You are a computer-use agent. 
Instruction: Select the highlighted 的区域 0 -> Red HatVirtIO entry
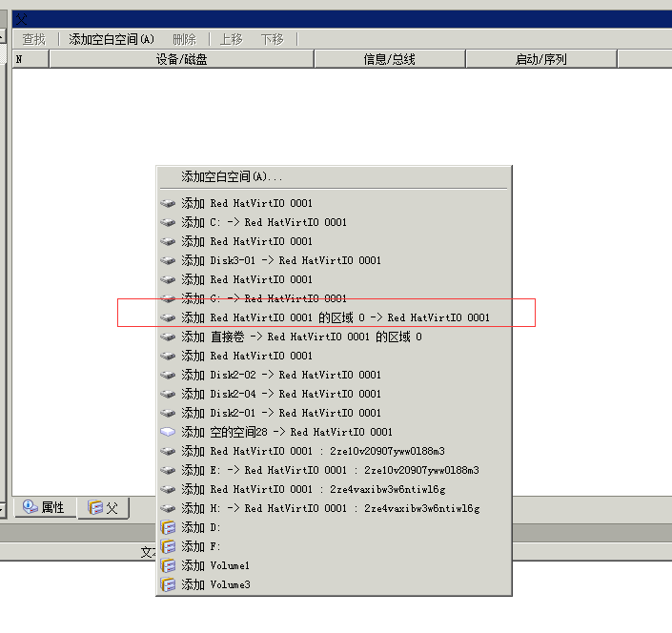(x=336, y=317)
